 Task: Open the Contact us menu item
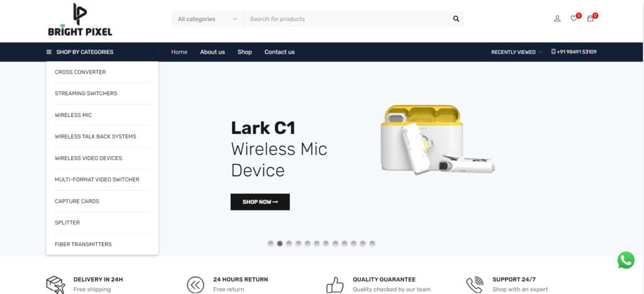click(279, 52)
